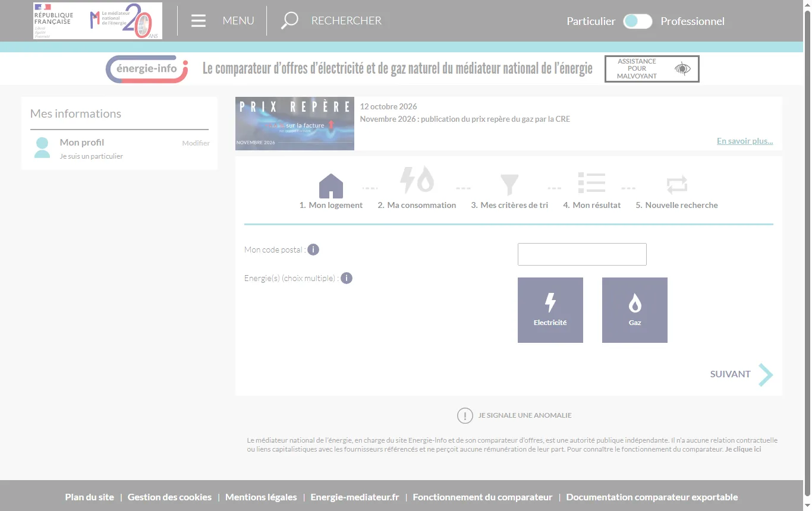Go to step 5. Nouvelle recherche label

click(x=677, y=205)
